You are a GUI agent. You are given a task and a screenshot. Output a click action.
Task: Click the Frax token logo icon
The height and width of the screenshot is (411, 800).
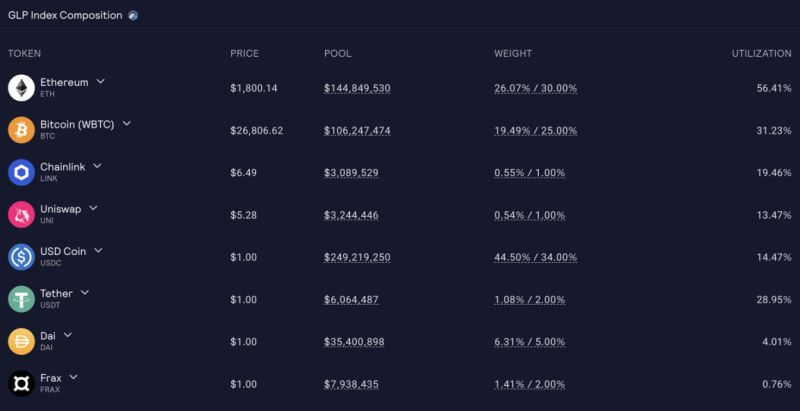tap(21, 384)
